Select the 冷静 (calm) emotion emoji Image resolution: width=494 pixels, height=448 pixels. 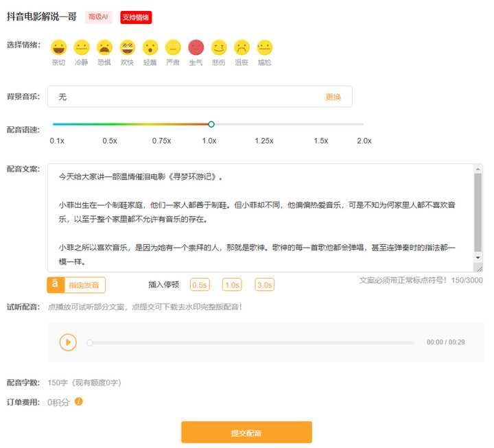pos(82,47)
